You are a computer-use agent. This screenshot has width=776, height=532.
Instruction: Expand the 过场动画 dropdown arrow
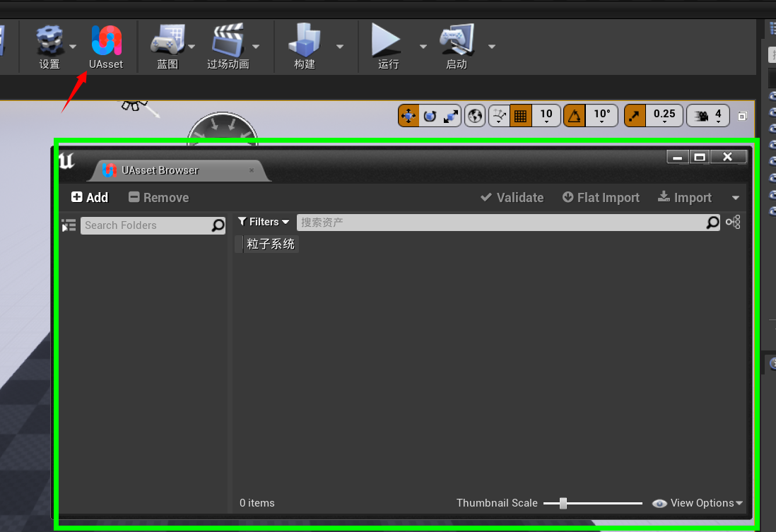click(x=256, y=47)
